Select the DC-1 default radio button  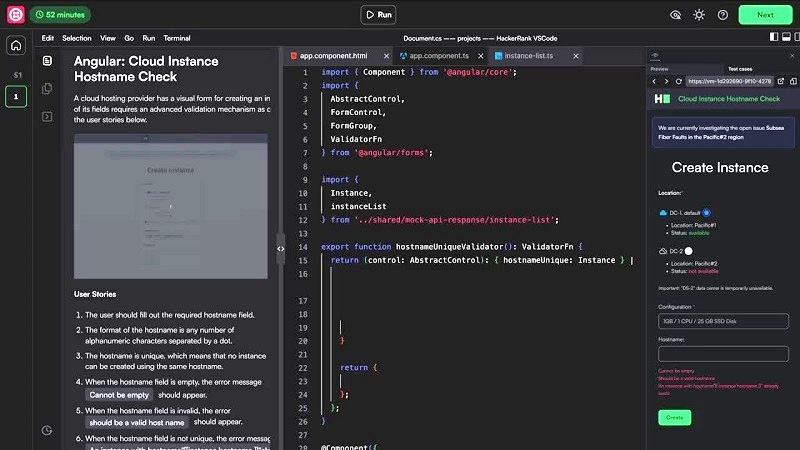tap(707, 213)
